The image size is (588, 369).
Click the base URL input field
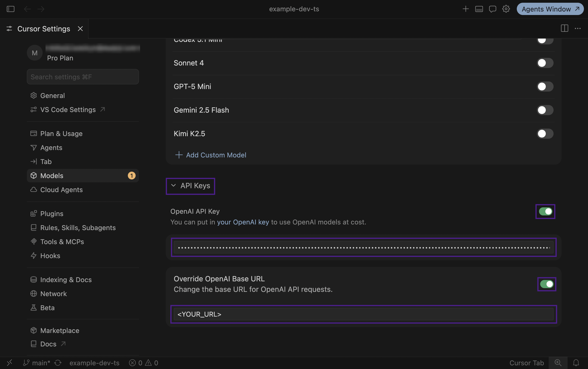pos(363,314)
